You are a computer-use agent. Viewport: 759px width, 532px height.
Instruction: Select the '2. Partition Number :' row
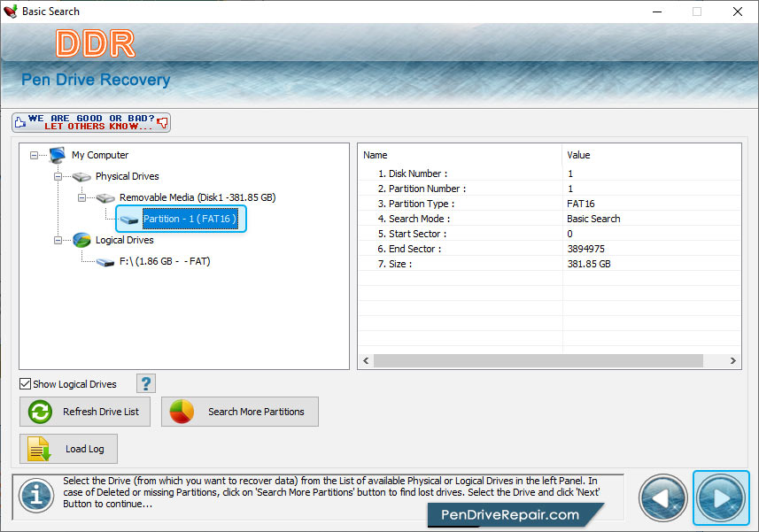(550, 189)
